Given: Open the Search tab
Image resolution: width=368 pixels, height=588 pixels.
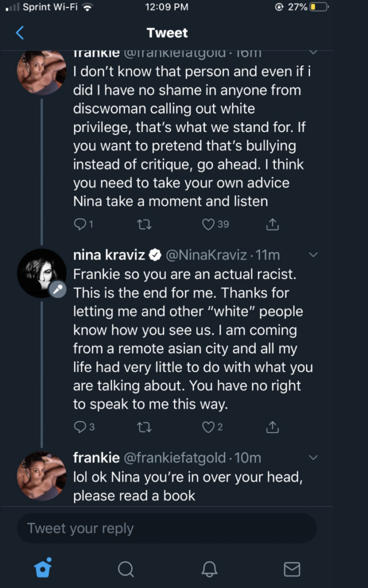Looking at the screenshot, I should [x=126, y=568].
